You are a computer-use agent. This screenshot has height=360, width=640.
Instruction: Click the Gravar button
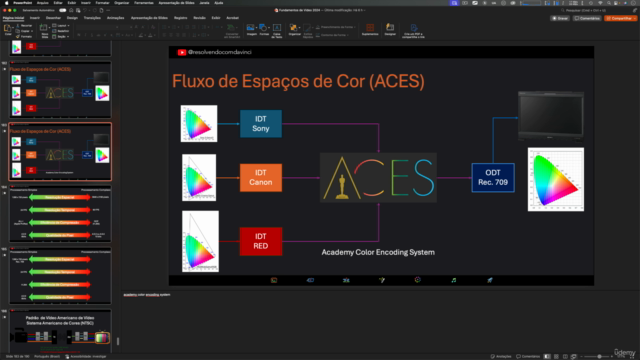coord(560,18)
